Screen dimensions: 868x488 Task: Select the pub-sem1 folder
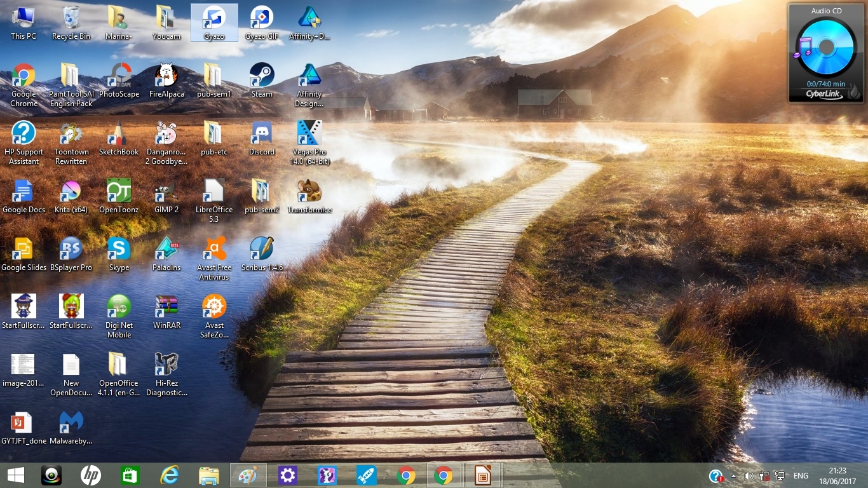[214, 81]
